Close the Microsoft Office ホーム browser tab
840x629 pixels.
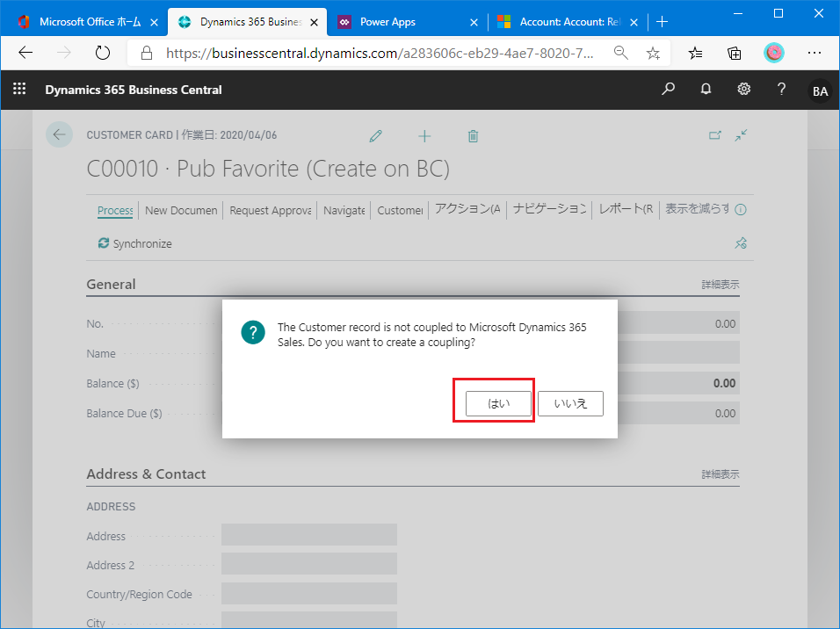point(155,23)
